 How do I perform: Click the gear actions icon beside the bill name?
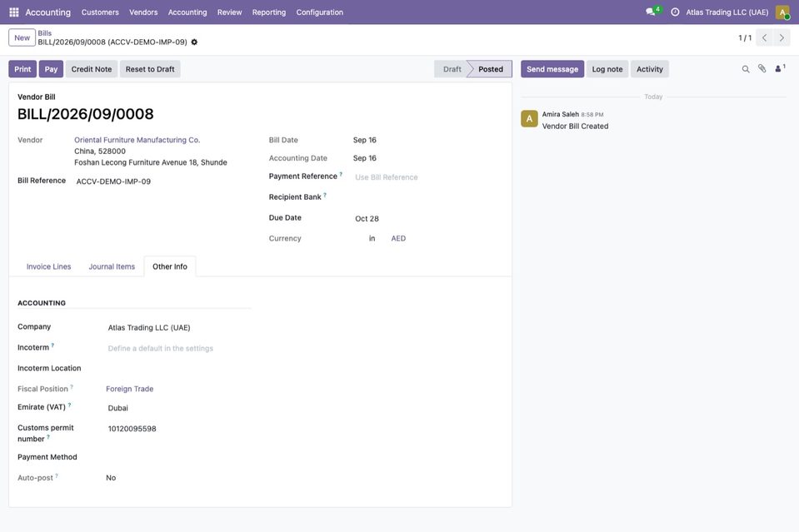tap(194, 42)
